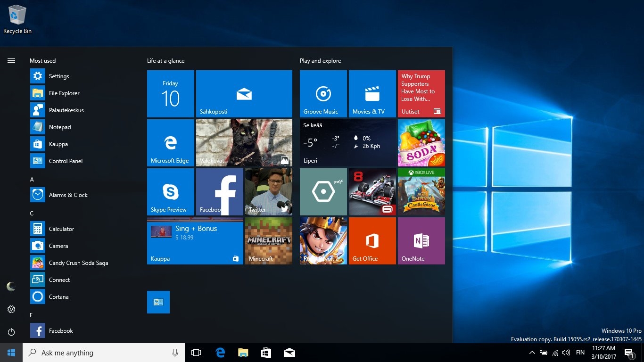
Task: Open Task View from taskbar
Action: tap(196, 353)
